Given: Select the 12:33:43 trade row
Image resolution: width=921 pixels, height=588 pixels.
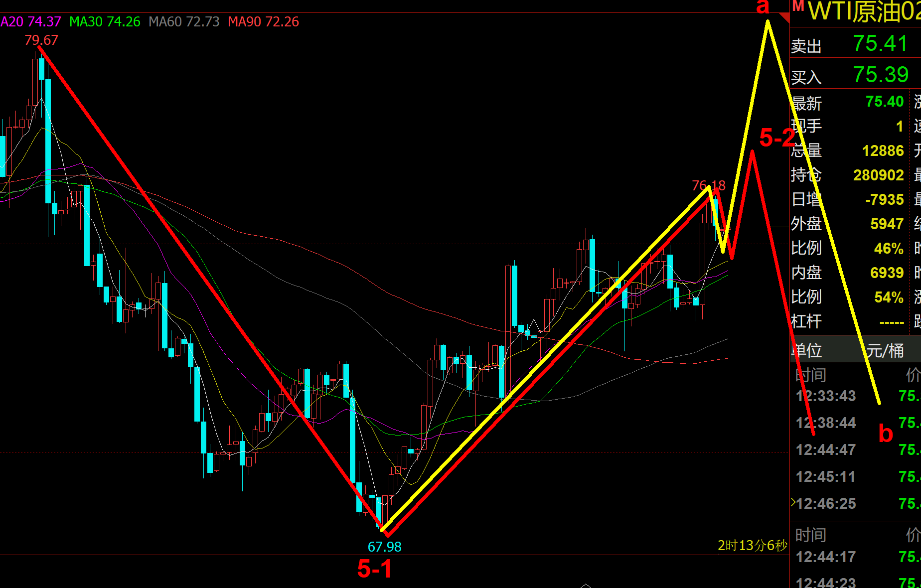Looking at the screenshot, I should click(856, 396).
